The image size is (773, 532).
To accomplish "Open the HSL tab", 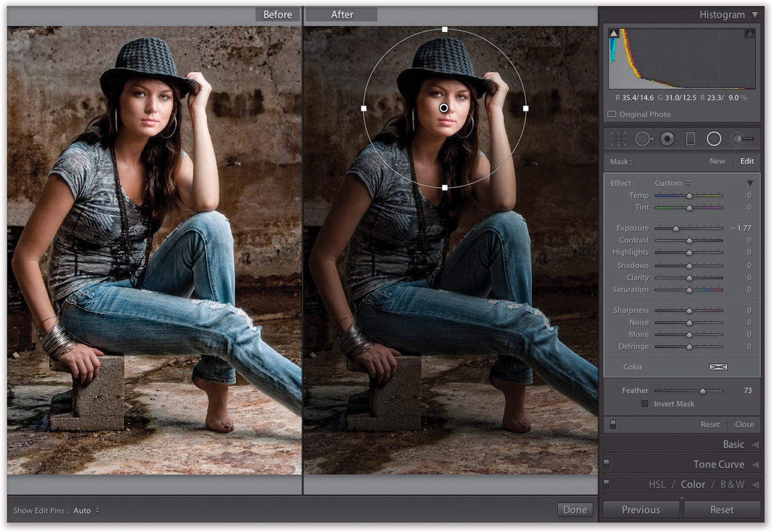I will tap(657, 485).
